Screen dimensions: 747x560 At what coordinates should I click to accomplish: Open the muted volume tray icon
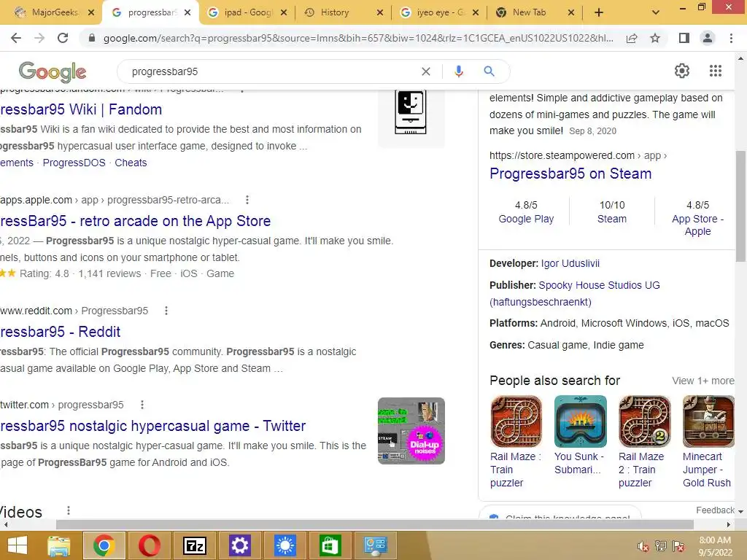pos(643,547)
